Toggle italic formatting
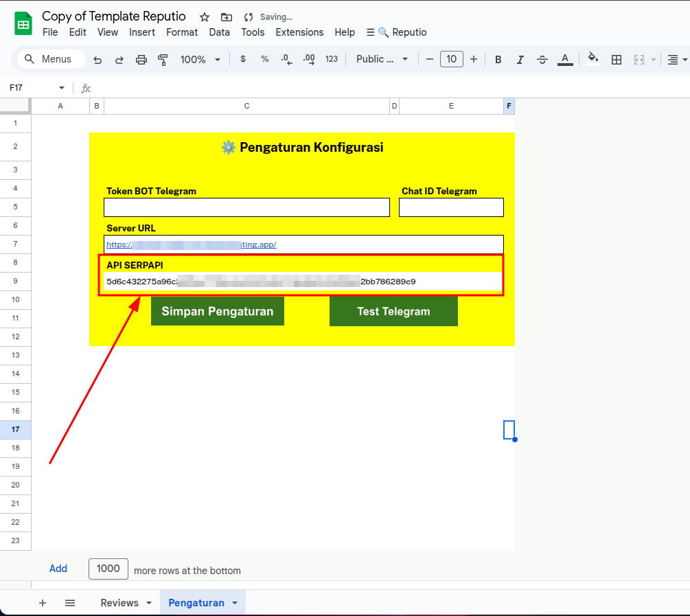The width and height of the screenshot is (690, 616). coord(520,60)
